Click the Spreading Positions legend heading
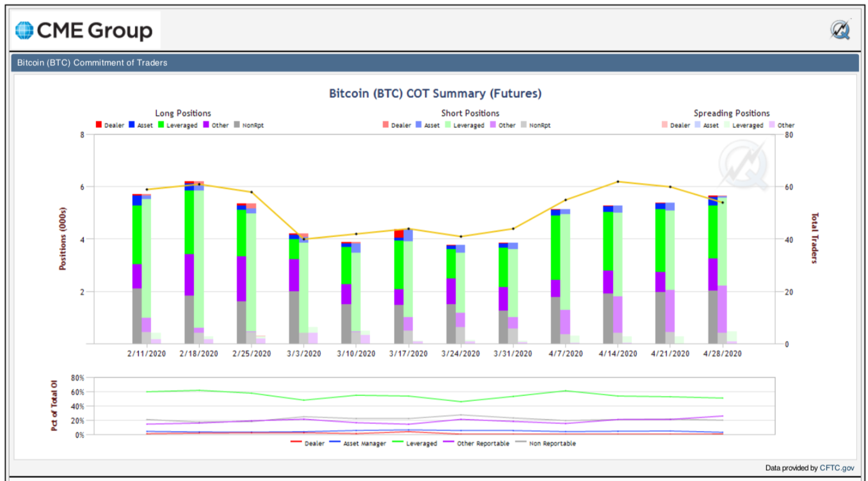 pyautogui.click(x=732, y=113)
